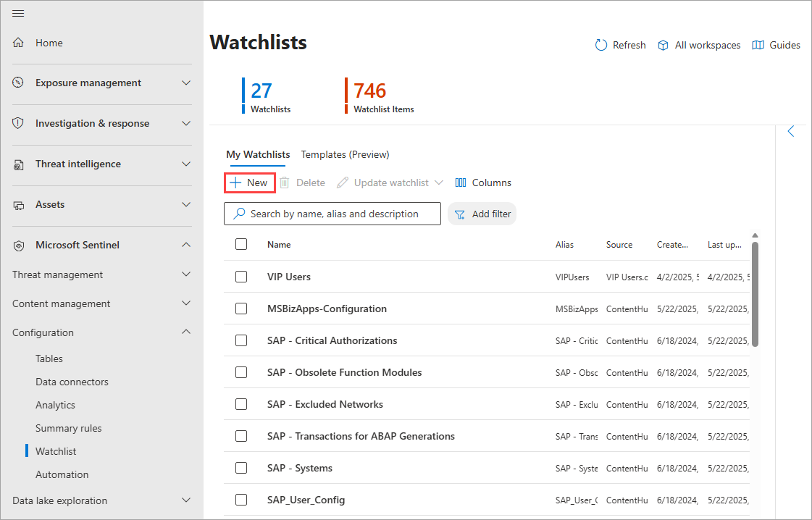Viewport: 812px width, 520px height.
Task: Expand Data lake exploration chevron
Action: [x=186, y=500]
